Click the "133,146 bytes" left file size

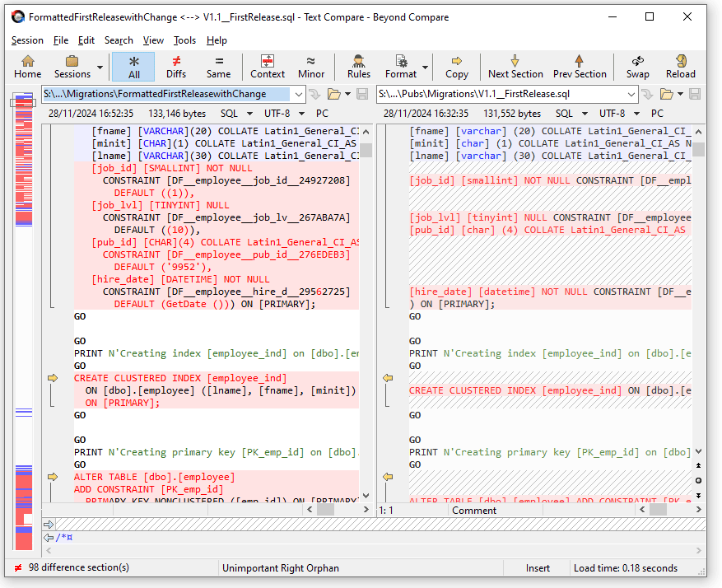coord(177,114)
